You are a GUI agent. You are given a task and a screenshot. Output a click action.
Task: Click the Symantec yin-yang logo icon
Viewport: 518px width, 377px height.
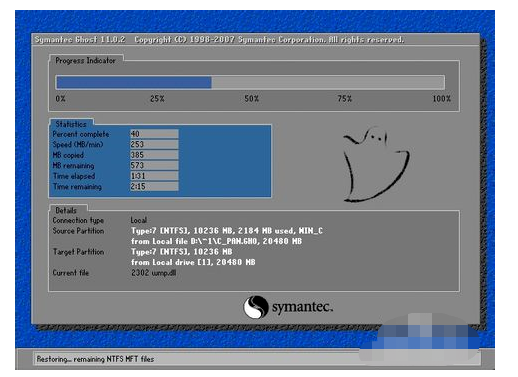pyautogui.click(x=256, y=307)
